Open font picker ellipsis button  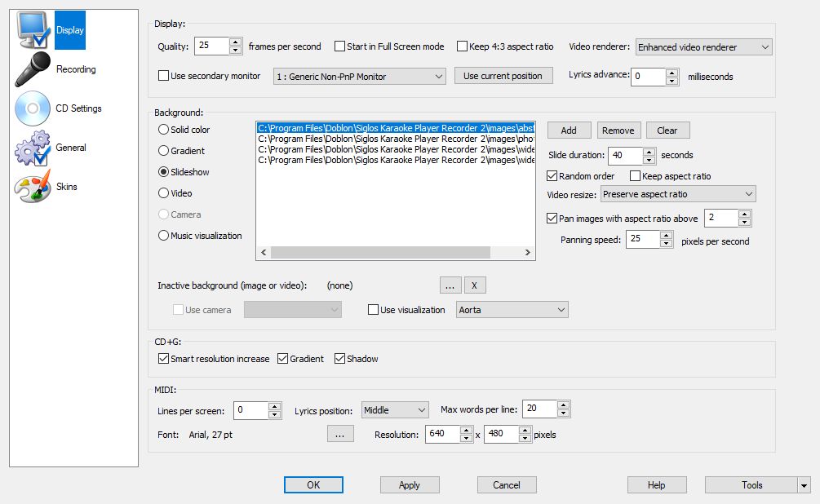click(x=340, y=435)
